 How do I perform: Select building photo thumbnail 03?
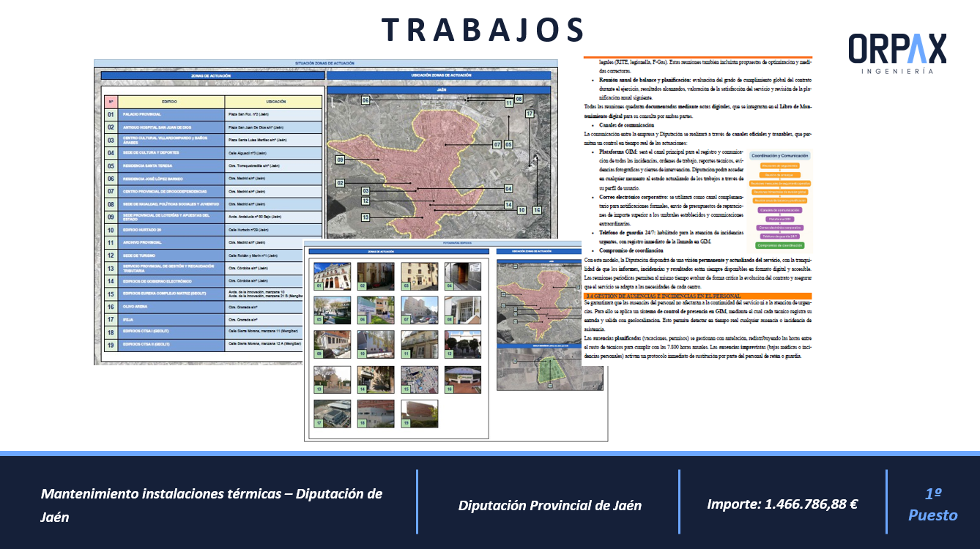[420, 275]
